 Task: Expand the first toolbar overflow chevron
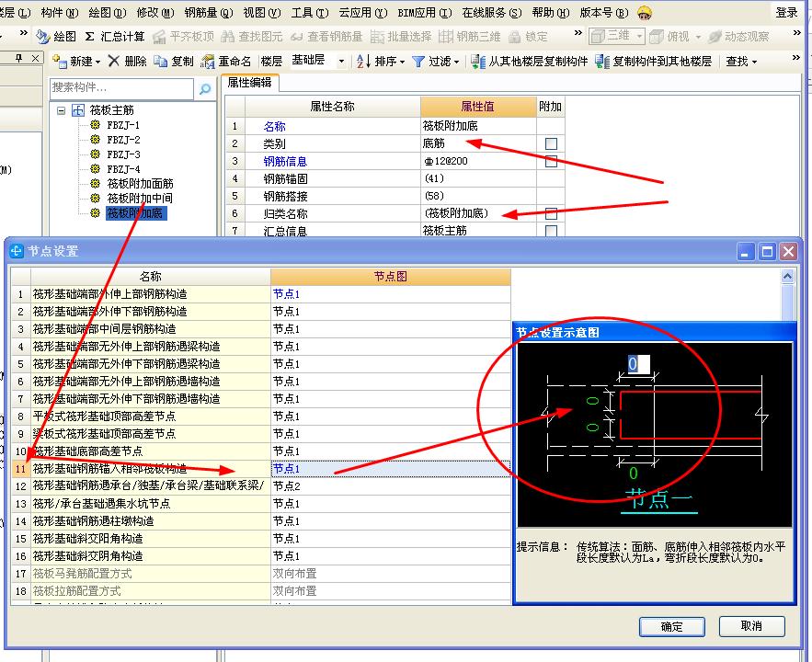tap(24, 33)
